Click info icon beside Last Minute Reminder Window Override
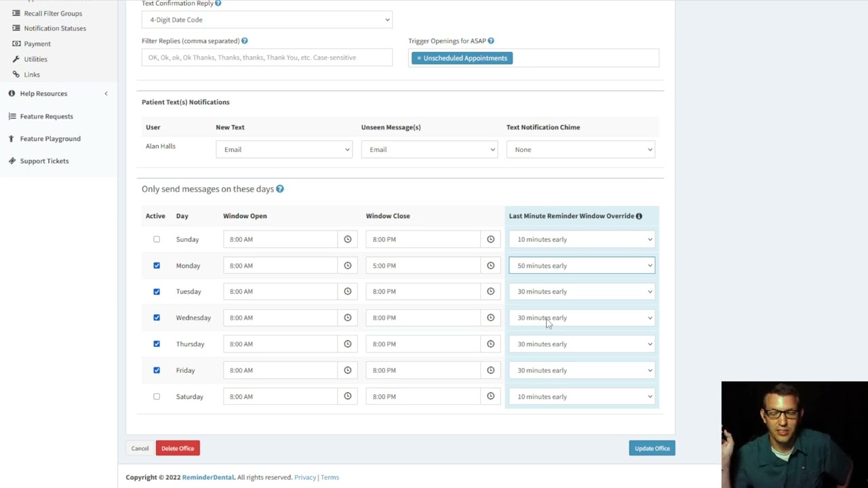The image size is (868, 488). click(639, 216)
